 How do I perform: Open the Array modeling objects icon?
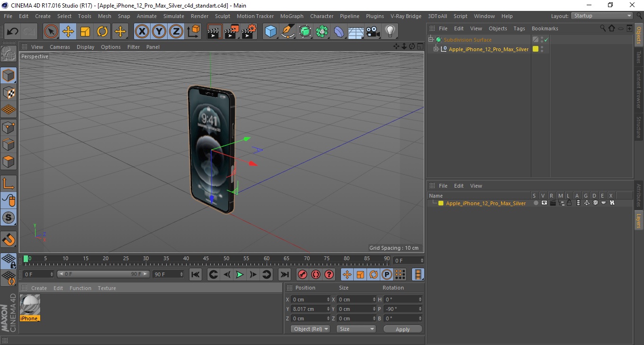[x=322, y=32]
